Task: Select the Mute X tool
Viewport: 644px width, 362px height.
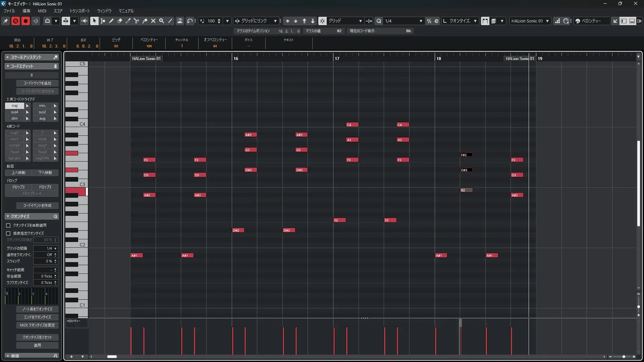Action: point(153,21)
